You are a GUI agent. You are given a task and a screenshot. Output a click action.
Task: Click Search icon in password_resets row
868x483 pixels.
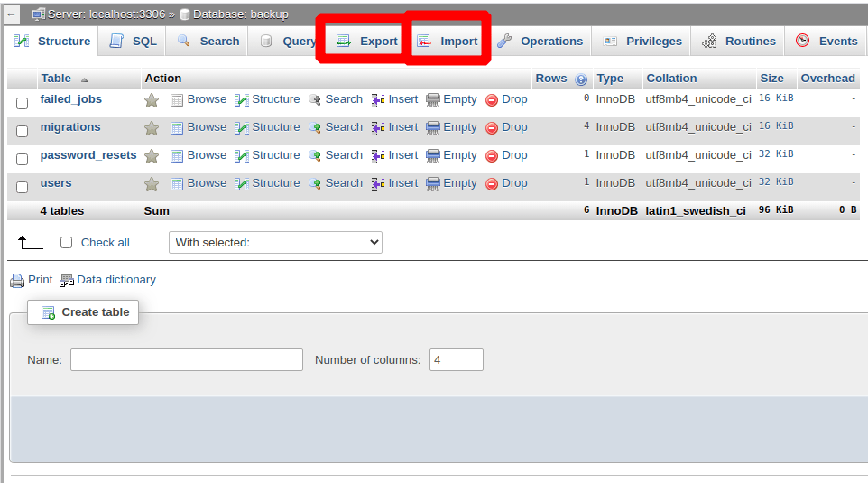pos(315,156)
